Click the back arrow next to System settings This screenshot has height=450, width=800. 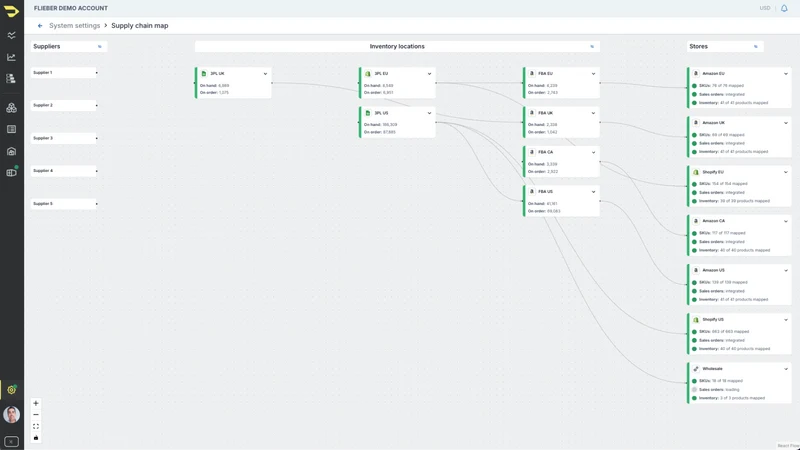tap(40, 26)
